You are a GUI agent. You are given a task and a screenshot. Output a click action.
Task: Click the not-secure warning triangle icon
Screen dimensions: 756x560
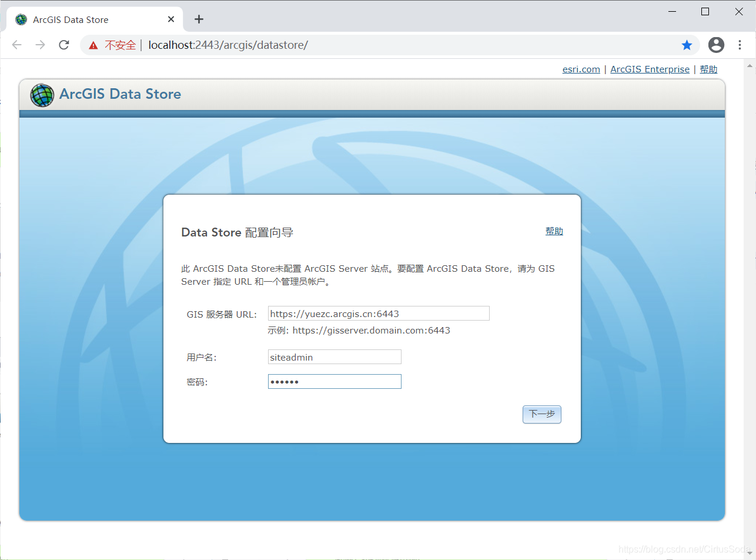coord(93,45)
